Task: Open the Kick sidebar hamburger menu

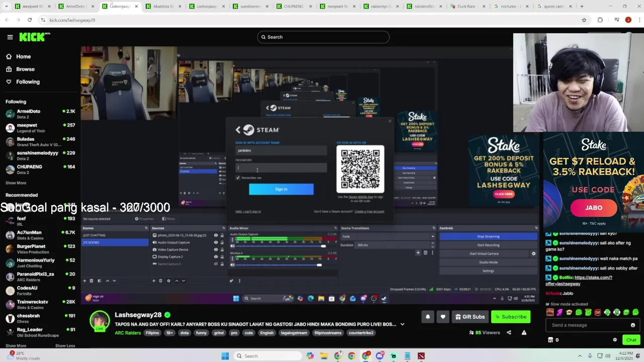Action: 10,37
